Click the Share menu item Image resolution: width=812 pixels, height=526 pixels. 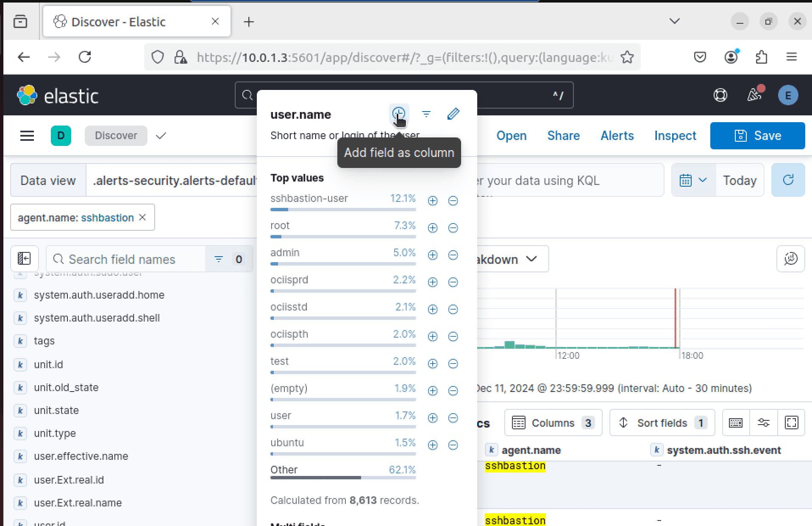tap(564, 136)
